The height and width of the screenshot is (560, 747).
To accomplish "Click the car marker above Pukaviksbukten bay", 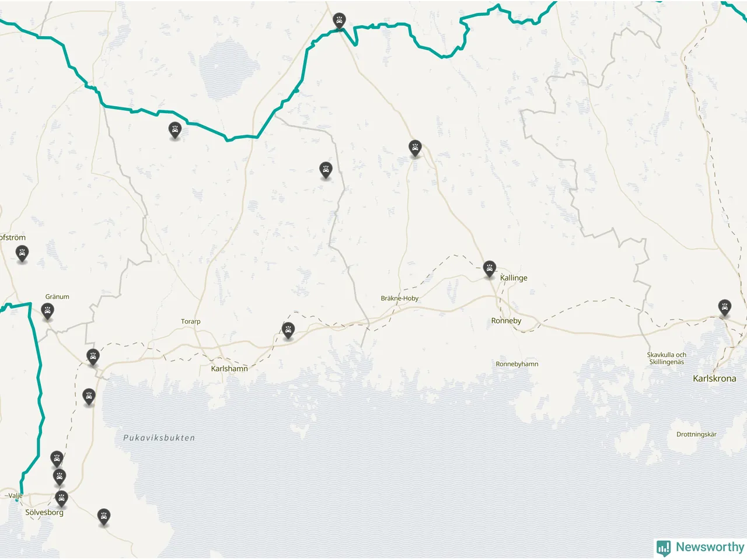I will tap(89, 397).
